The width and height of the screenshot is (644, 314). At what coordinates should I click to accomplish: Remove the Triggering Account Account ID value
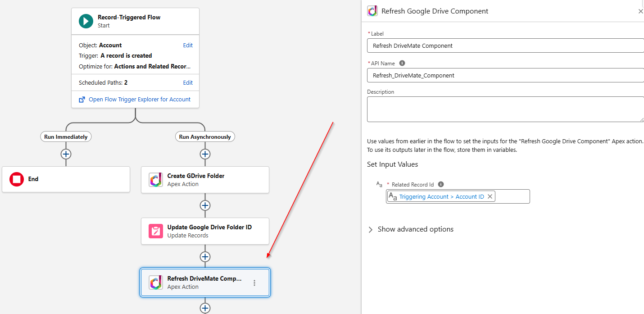490,196
